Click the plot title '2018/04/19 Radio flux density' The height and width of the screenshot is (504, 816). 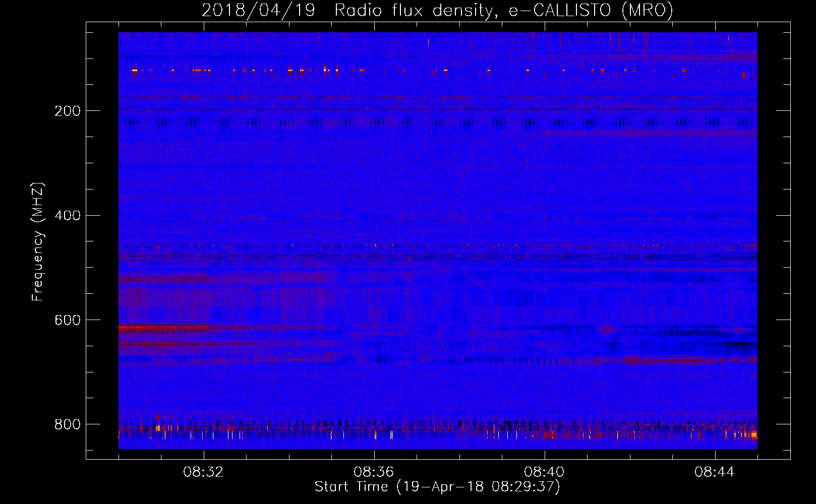(x=437, y=11)
